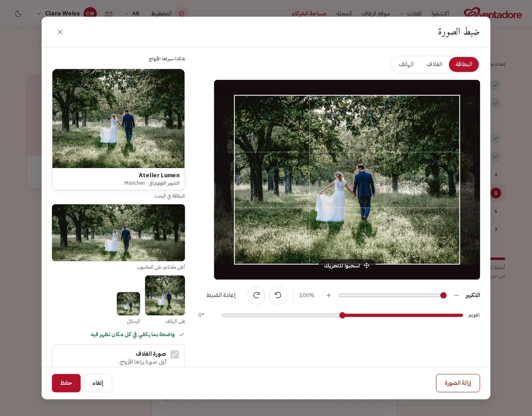Open المجلة in top navigation
Screen dimensions: 532x416
click(344, 14)
